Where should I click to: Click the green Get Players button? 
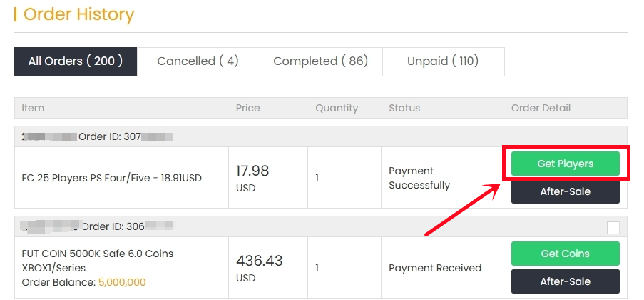click(565, 164)
